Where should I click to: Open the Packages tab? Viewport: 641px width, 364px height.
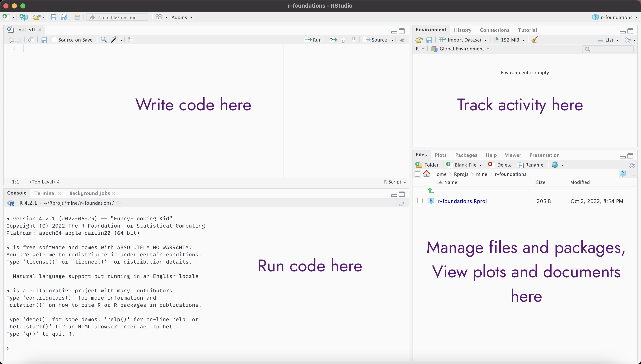point(466,155)
